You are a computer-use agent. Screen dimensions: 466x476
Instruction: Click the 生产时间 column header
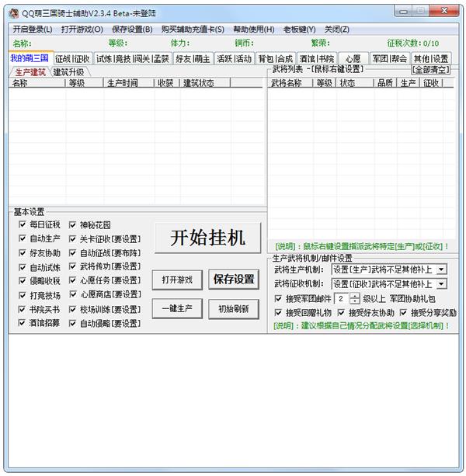(129, 83)
